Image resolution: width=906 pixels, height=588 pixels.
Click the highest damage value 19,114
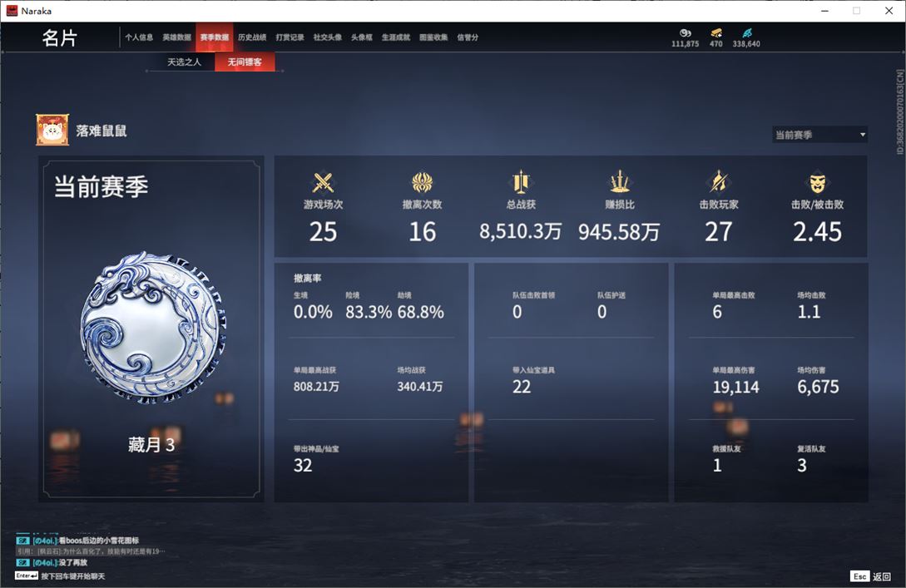pyautogui.click(x=736, y=387)
